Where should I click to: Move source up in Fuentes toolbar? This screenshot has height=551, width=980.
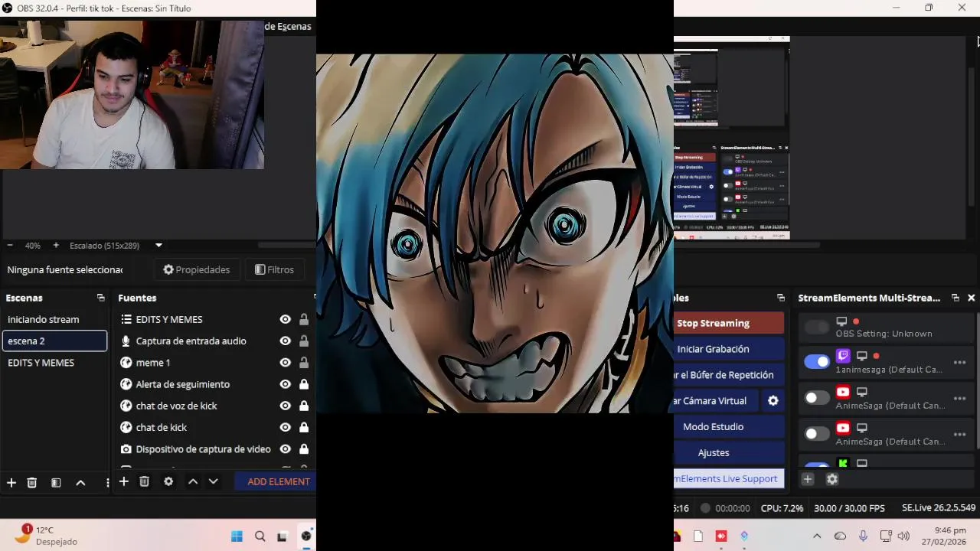click(193, 481)
